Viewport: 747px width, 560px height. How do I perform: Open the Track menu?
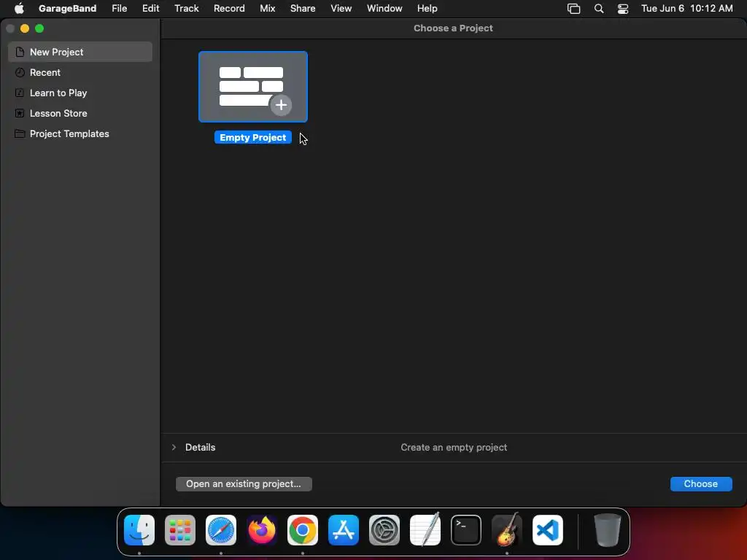(186, 8)
